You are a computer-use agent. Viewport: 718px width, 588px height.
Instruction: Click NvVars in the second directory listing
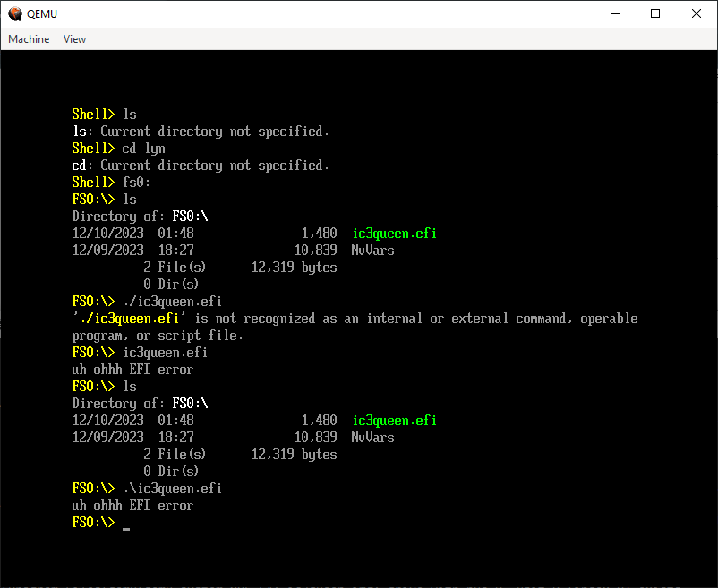(x=372, y=438)
